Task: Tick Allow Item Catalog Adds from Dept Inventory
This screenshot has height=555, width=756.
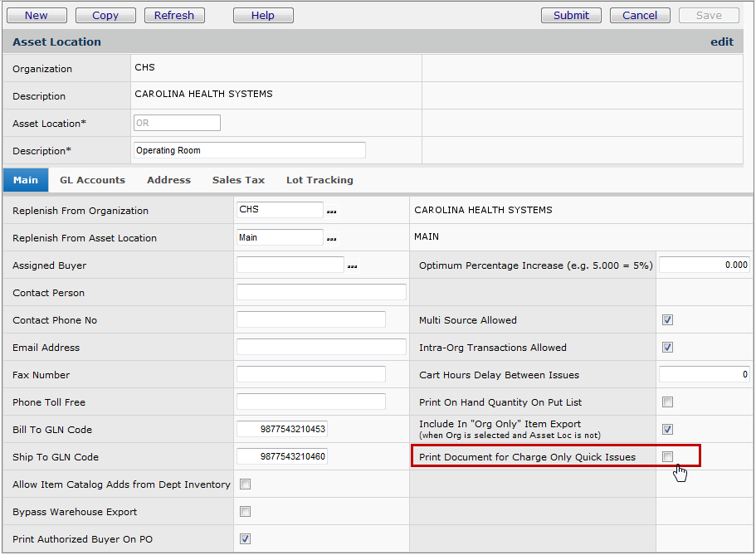Action: pyautogui.click(x=245, y=484)
